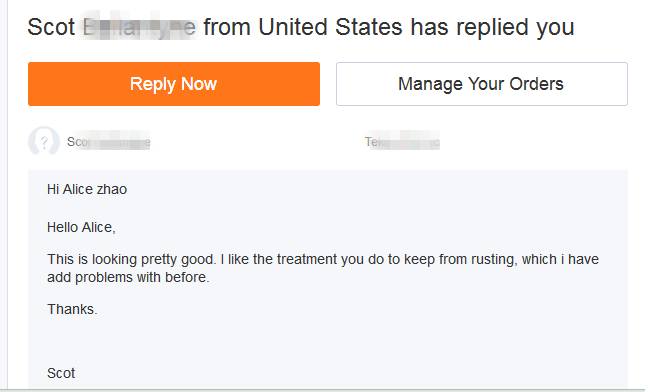Image resolution: width=645 pixels, height=392 pixels.
Task: Click the gray bar at window bottom
Action: tap(322, 390)
